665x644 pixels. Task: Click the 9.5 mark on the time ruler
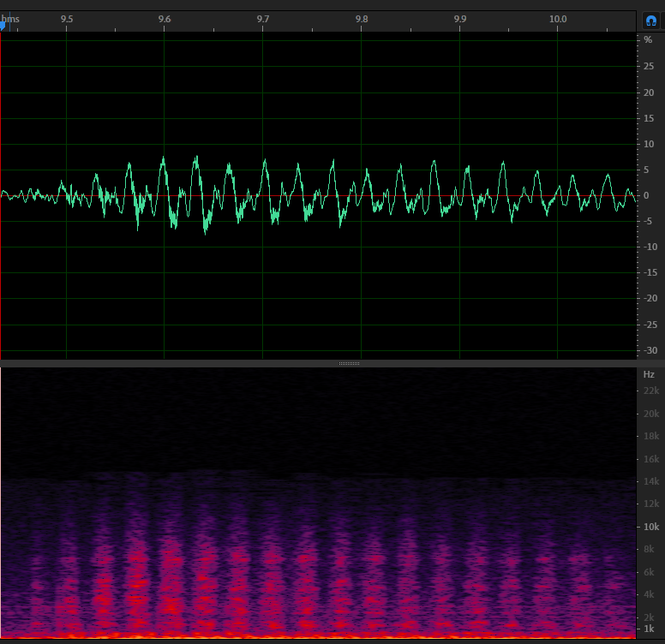pos(67,19)
